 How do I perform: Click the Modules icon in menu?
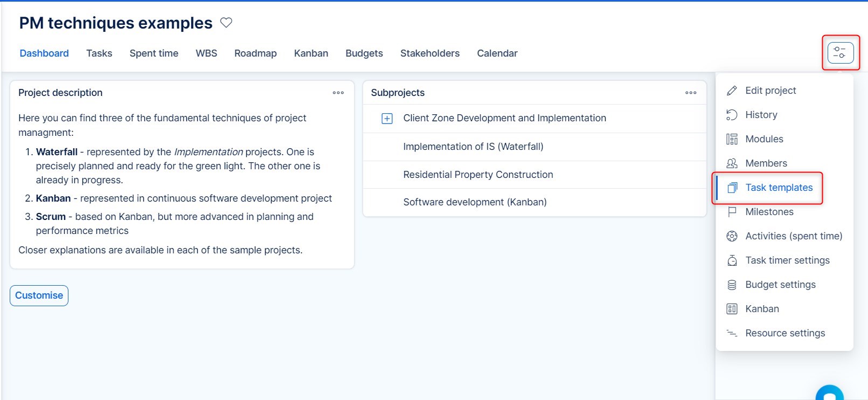[x=732, y=139]
